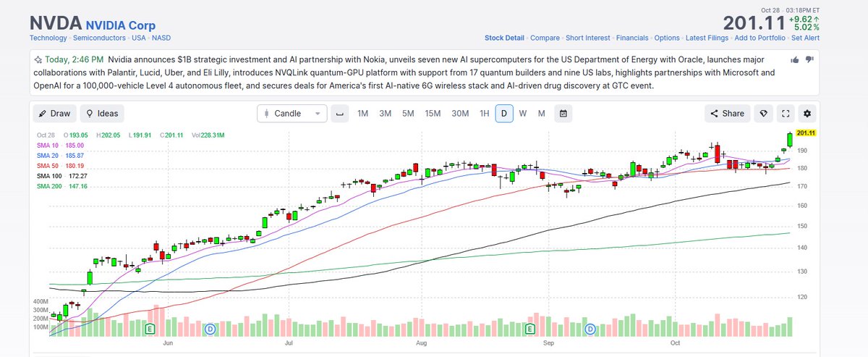Open the Technology sector link
This screenshot has width=868, height=357.
[x=48, y=38]
